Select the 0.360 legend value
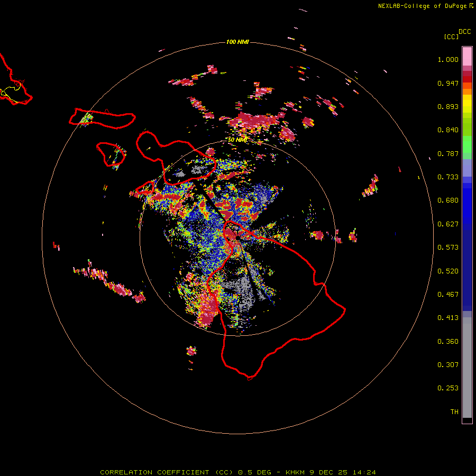Viewport: 476px width, 476px height. click(448, 342)
